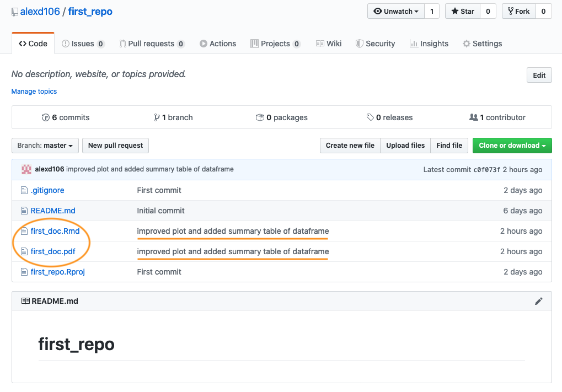Viewport: 562px width, 392px height.
Task: Expand the Clone or download menu
Action: point(512,146)
